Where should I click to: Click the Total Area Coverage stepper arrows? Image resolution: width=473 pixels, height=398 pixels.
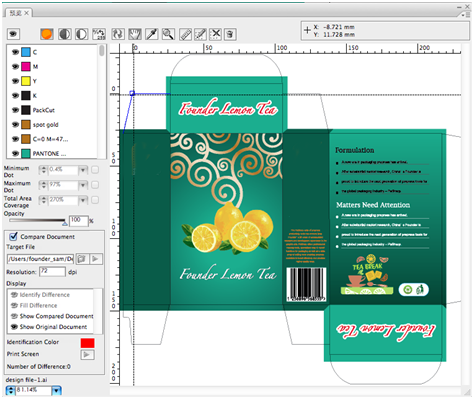pos(43,200)
